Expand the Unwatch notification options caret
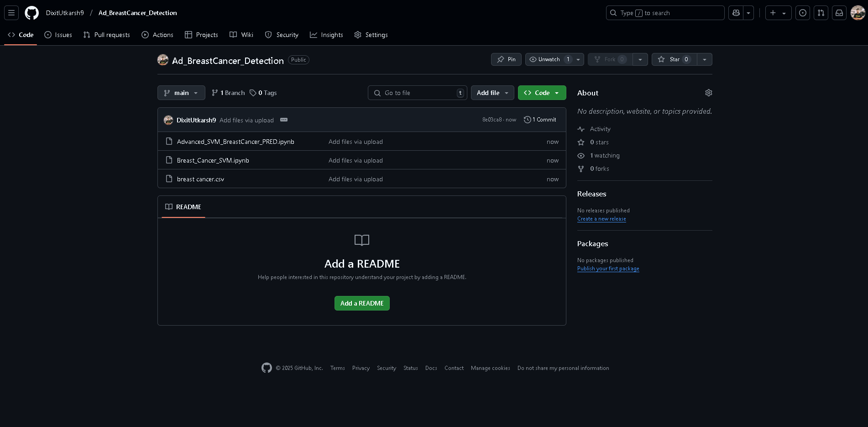Image resolution: width=868 pixels, height=427 pixels. click(578, 59)
